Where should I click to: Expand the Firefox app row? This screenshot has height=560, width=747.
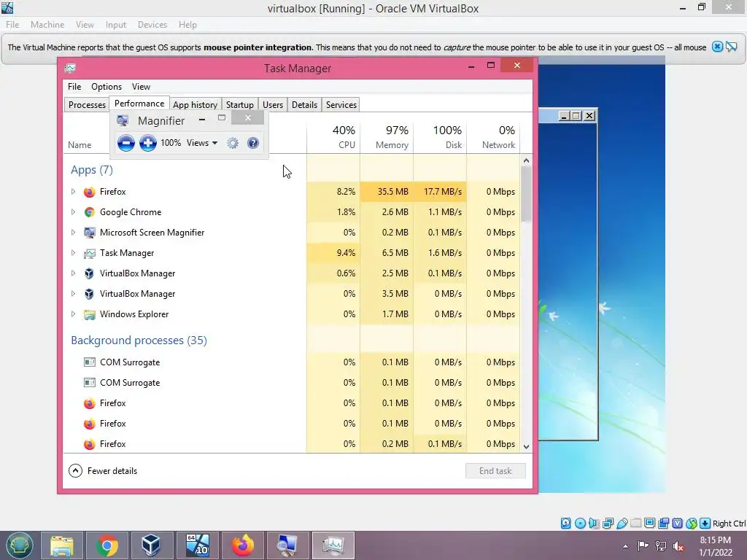73,192
